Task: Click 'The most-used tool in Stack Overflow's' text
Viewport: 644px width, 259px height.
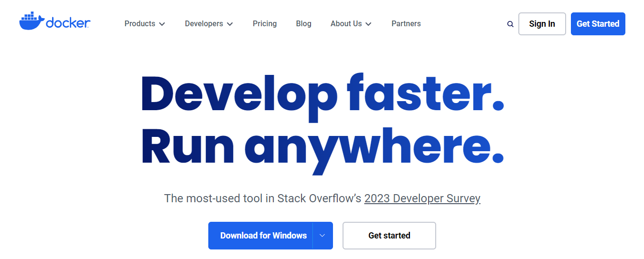Action: 262,198
